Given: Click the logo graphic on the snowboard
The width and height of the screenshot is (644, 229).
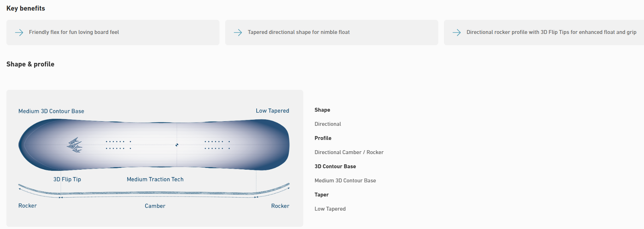Looking at the screenshot, I should pyautogui.click(x=75, y=145).
